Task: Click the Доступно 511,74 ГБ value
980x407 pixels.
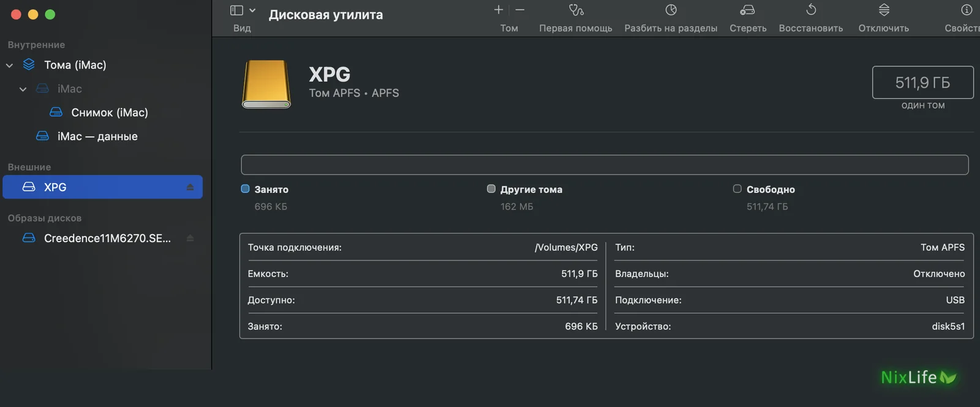Action: pos(577,300)
